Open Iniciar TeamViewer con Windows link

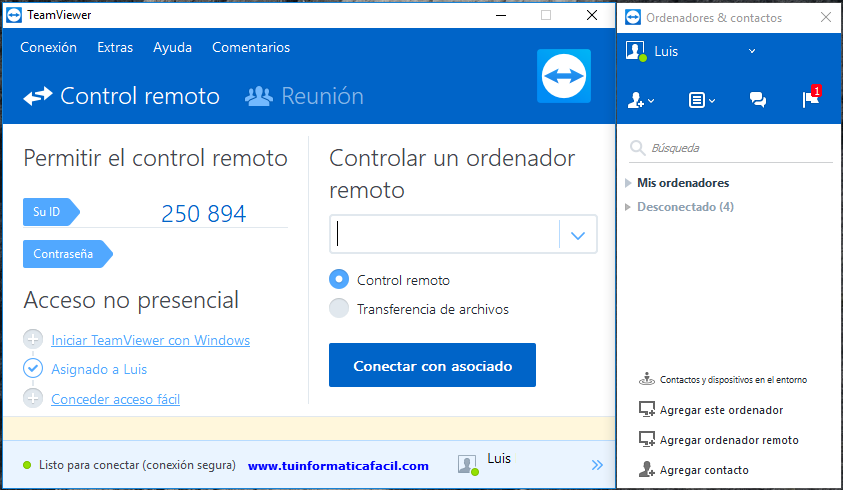coord(151,340)
